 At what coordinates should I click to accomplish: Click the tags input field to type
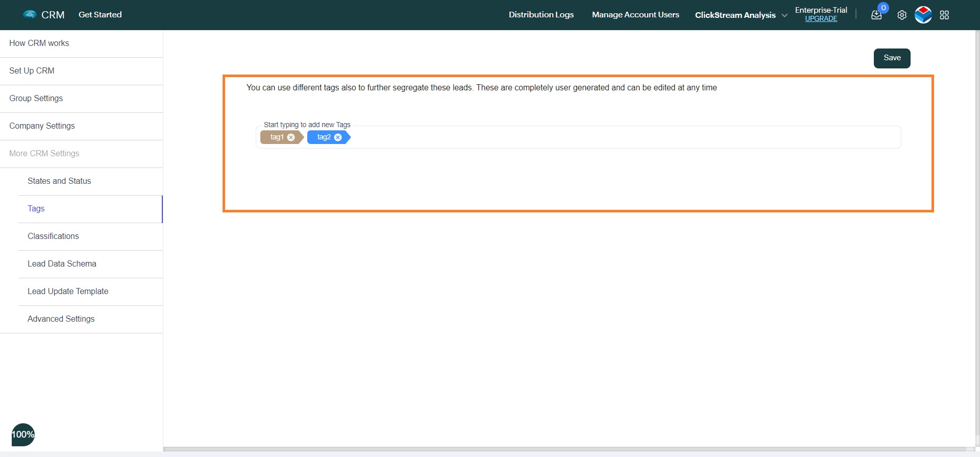(578, 137)
